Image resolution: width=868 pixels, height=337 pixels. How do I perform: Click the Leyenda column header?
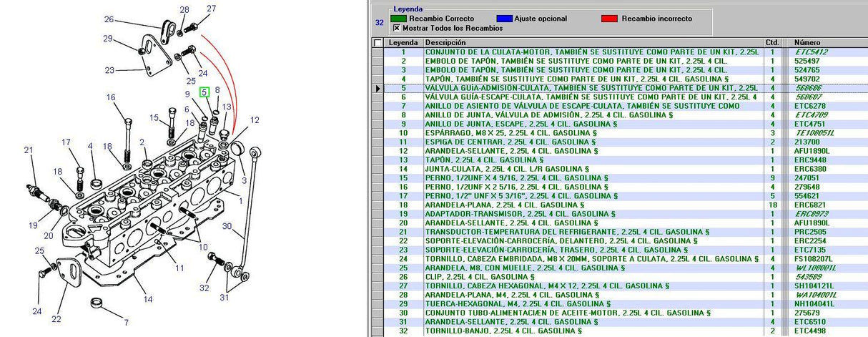pyautogui.click(x=403, y=43)
